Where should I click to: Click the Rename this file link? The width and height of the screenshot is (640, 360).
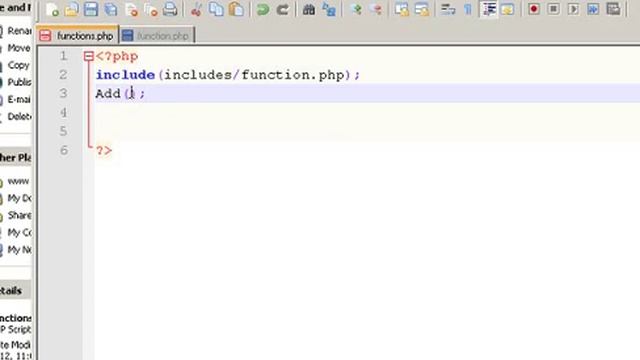(19, 31)
